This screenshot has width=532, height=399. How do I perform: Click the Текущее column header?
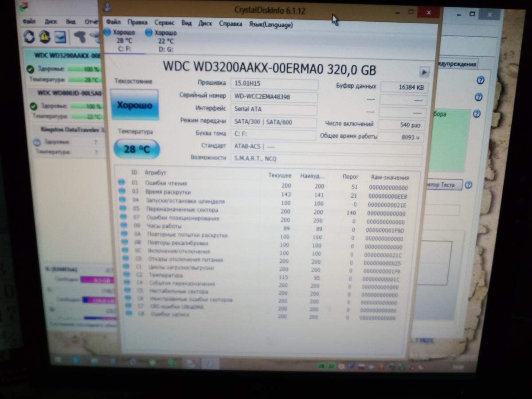[x=280, y=175]
